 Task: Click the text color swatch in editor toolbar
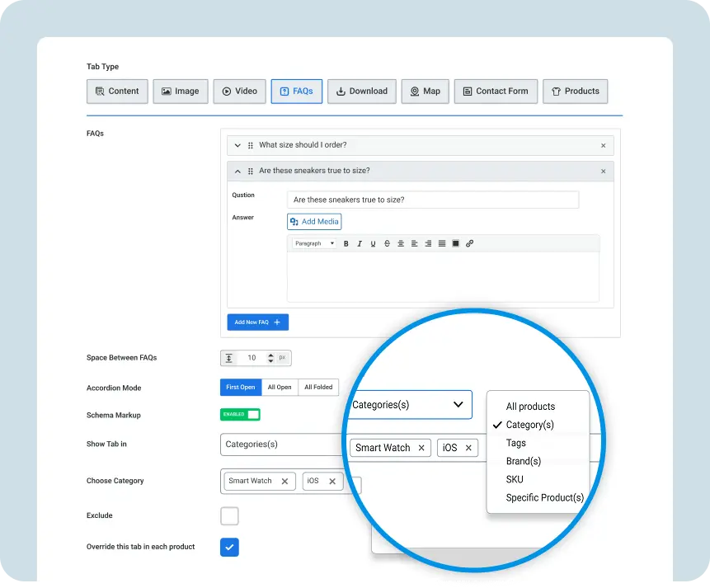pyautogui.click(x=455, y=243)
